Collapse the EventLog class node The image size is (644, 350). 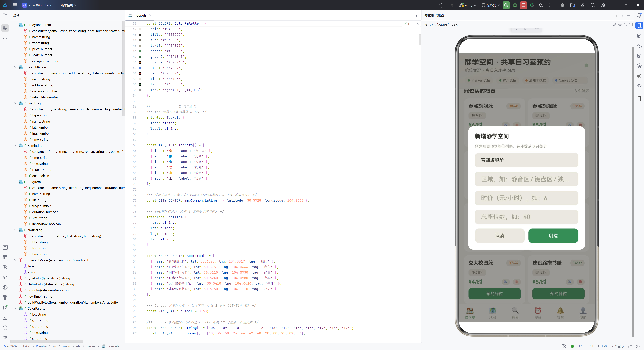(15, 103)
